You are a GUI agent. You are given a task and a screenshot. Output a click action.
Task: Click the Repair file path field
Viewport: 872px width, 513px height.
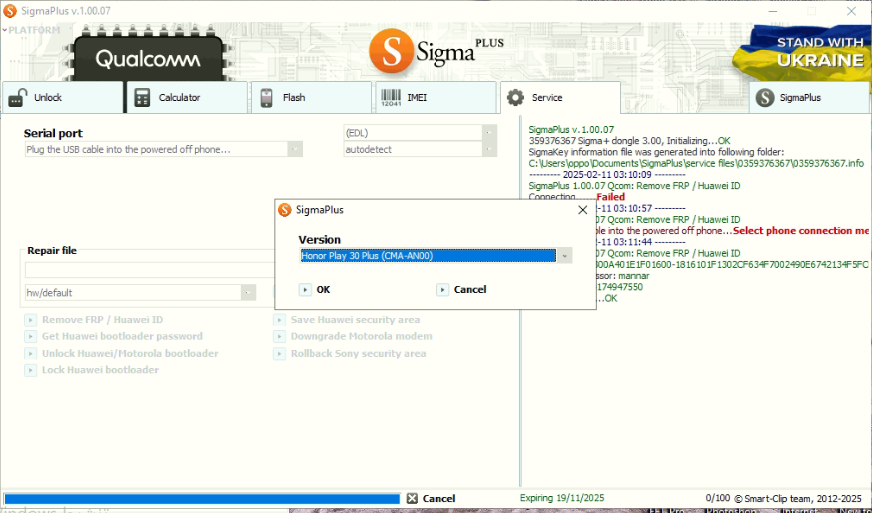(150, 270)
